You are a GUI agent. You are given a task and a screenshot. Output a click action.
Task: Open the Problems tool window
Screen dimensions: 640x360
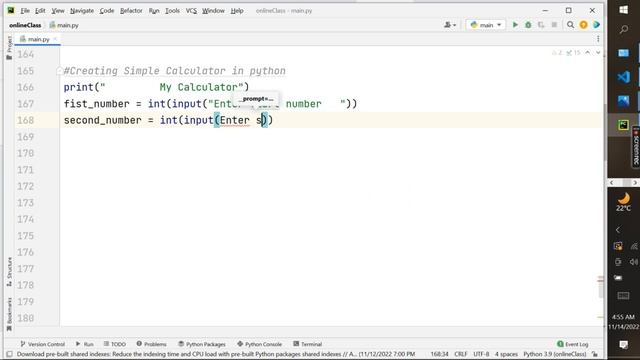[x=151, y=344]
